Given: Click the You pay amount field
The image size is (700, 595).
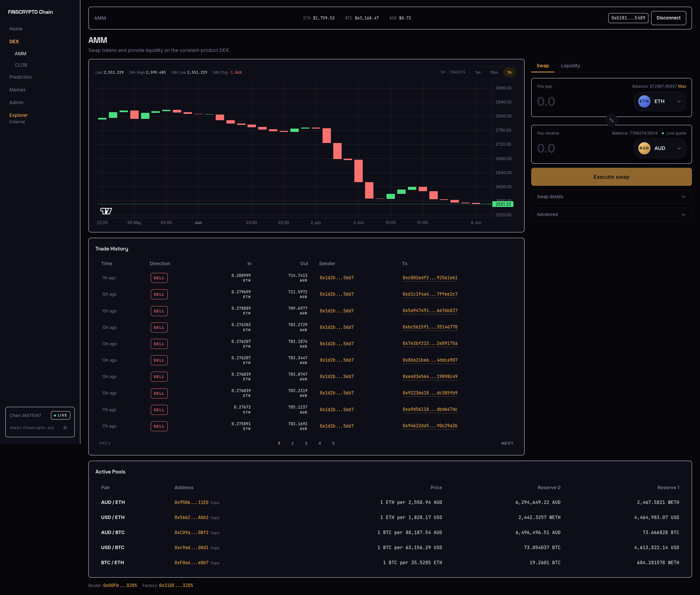Looking at the screenshot, I should pyautogui.click(x=583, y=101).
